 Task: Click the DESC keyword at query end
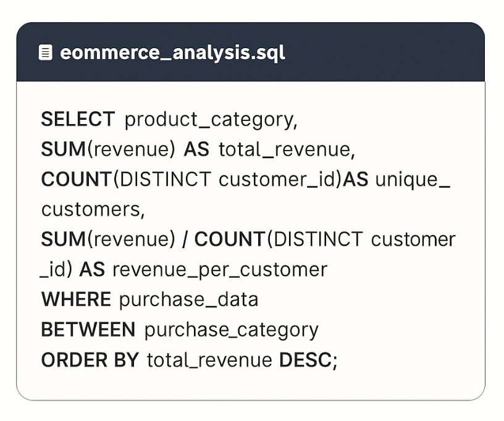305,360
